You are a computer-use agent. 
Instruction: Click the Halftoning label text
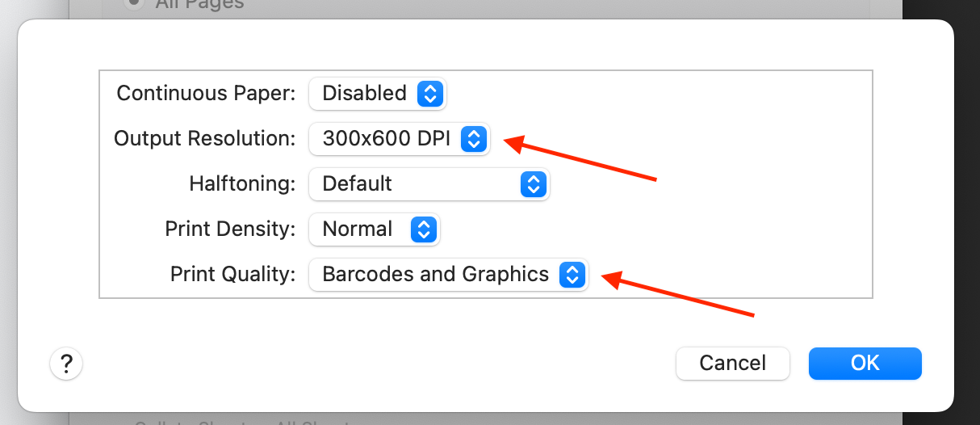pyautogui.click(x=242, y=184)
